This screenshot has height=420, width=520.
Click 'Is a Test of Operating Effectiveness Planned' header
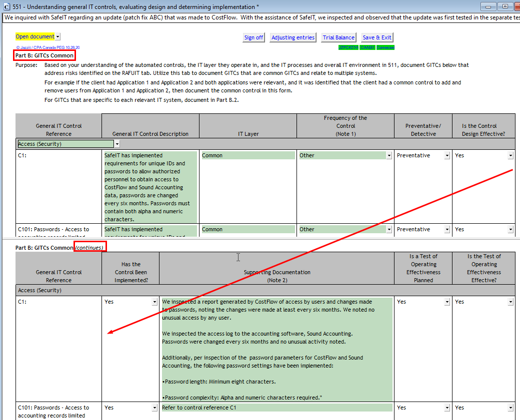(423, 268)
